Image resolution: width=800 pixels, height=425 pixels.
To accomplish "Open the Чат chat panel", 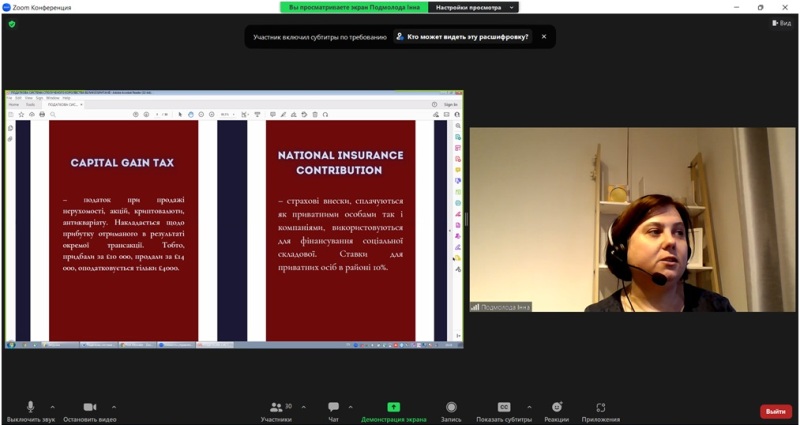I will (x=334, y=409).
